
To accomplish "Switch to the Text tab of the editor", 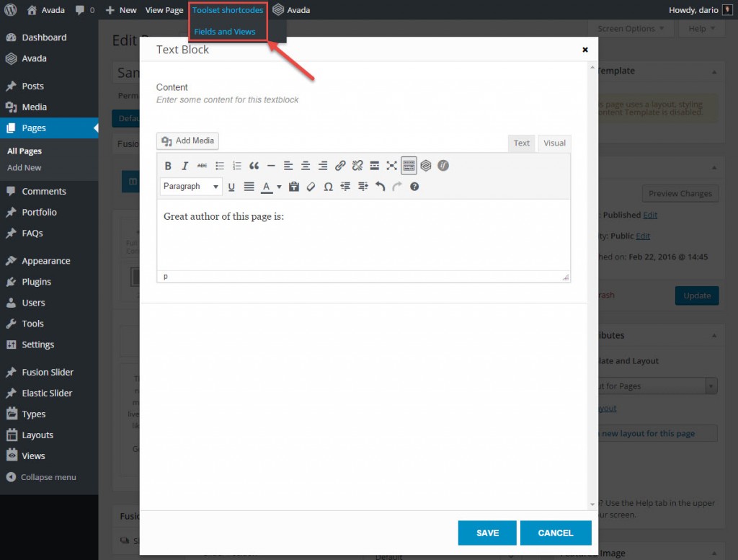I will pos(521,143).
